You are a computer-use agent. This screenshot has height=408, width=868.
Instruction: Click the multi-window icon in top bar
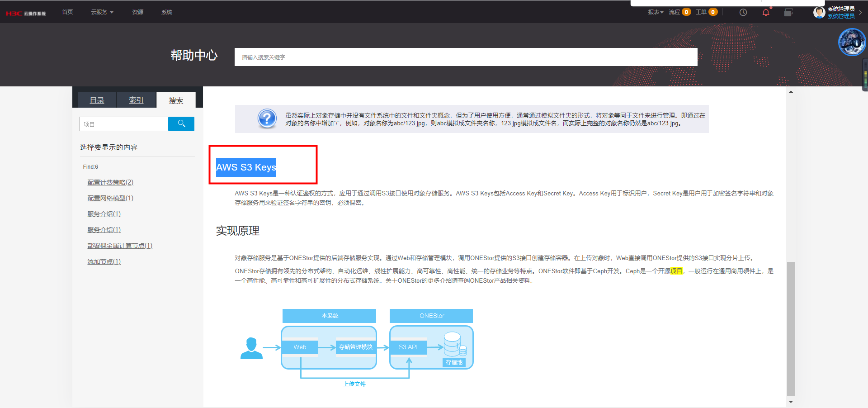click(x=788, y=12)
